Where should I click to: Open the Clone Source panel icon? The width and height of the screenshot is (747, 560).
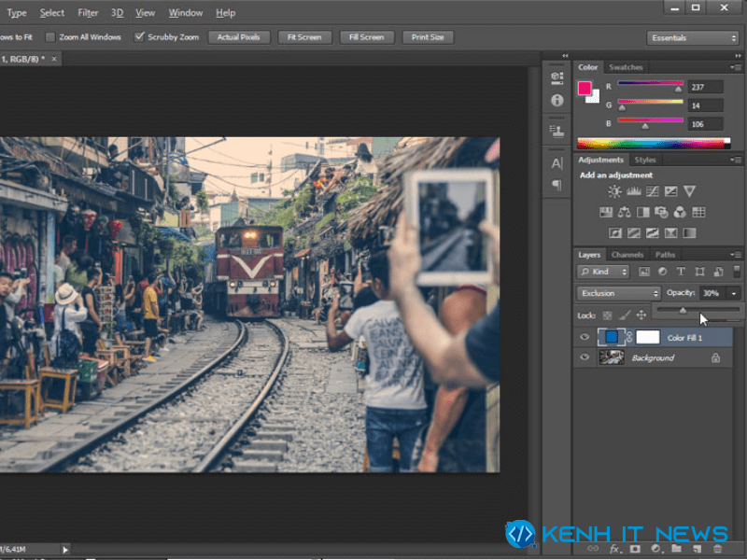pos(557,132)
